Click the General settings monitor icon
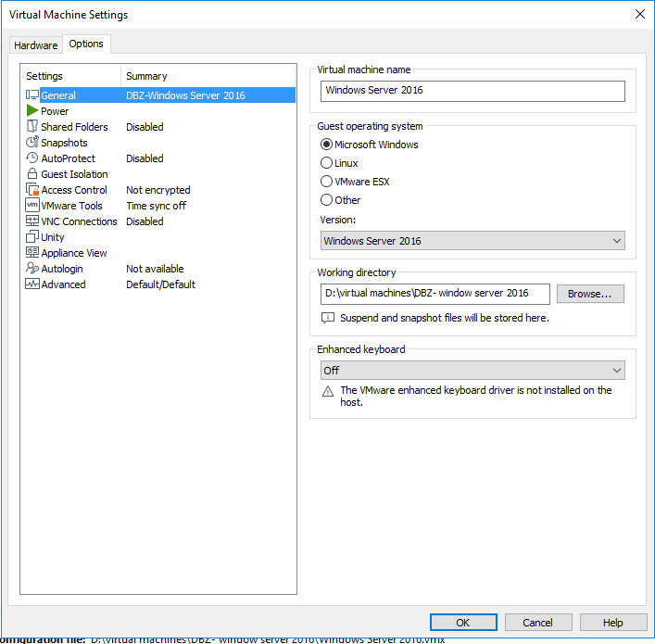The width and height of the screenshot is (655, 644). pyautogui.click(x=32, y=95)
